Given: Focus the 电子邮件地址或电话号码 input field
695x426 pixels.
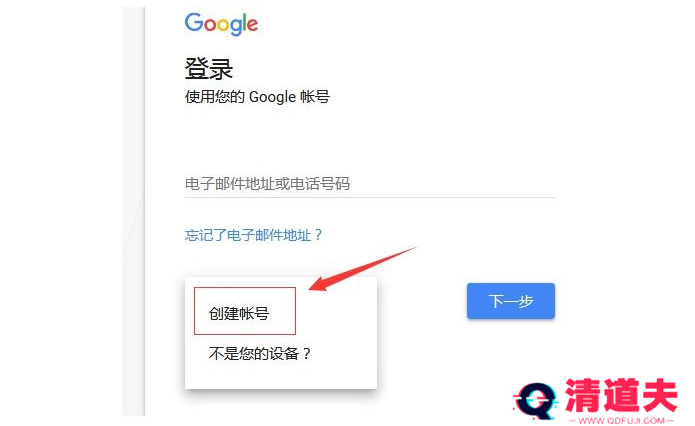Looking at the screenshot, I should pos(370,184).
